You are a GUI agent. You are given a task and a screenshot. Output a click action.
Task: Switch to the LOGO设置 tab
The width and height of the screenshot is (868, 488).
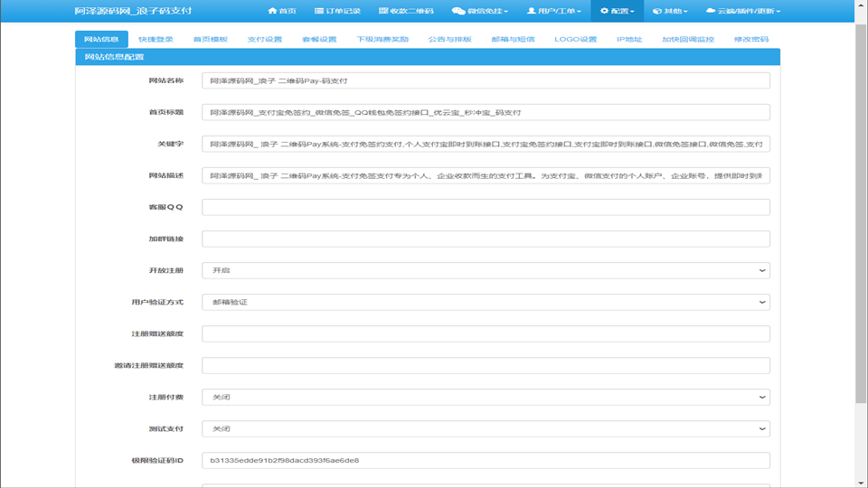click(x=576, y=39)
